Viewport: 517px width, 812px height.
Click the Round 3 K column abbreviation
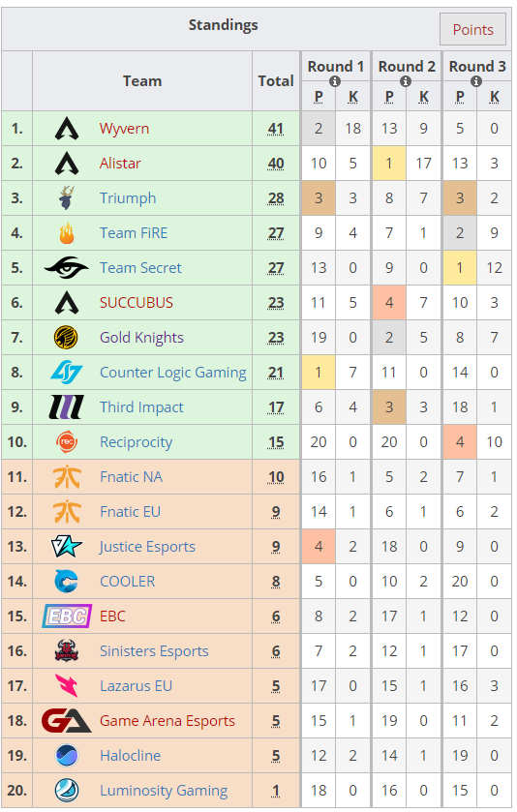click(x=494, y=97)
